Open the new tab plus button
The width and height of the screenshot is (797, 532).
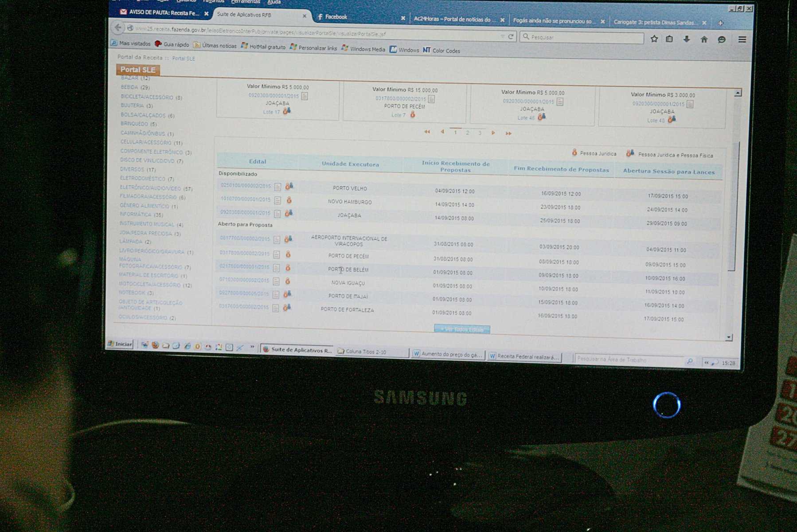pyautogui.click(x=720, y=23)
